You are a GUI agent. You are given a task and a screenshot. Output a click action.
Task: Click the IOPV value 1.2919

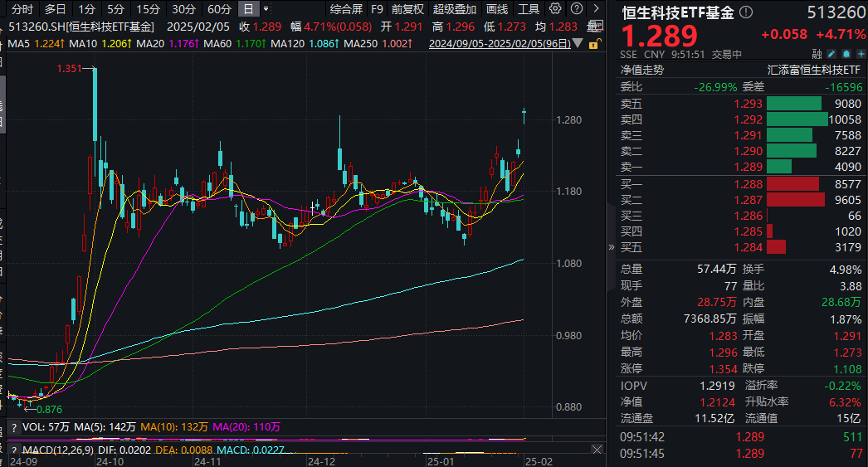(718, 386)
